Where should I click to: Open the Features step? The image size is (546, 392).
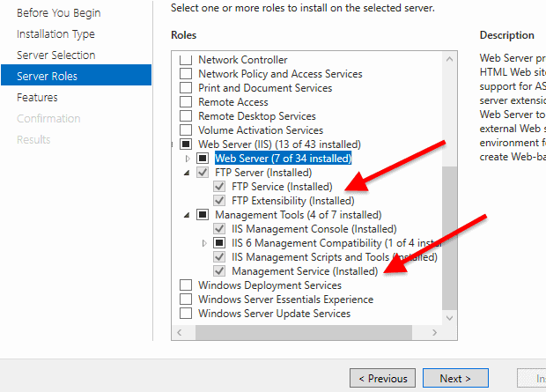coord(37,97)
